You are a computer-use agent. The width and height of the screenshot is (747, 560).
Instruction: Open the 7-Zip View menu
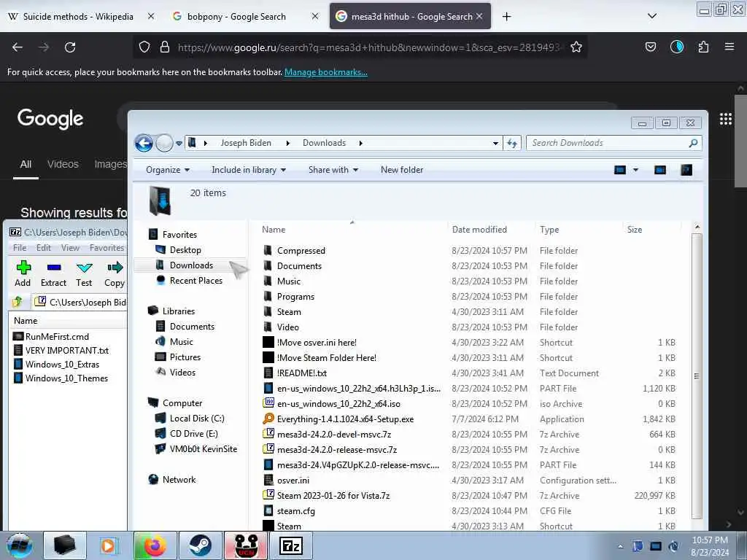pyautogui.click(x=70, y=248)
